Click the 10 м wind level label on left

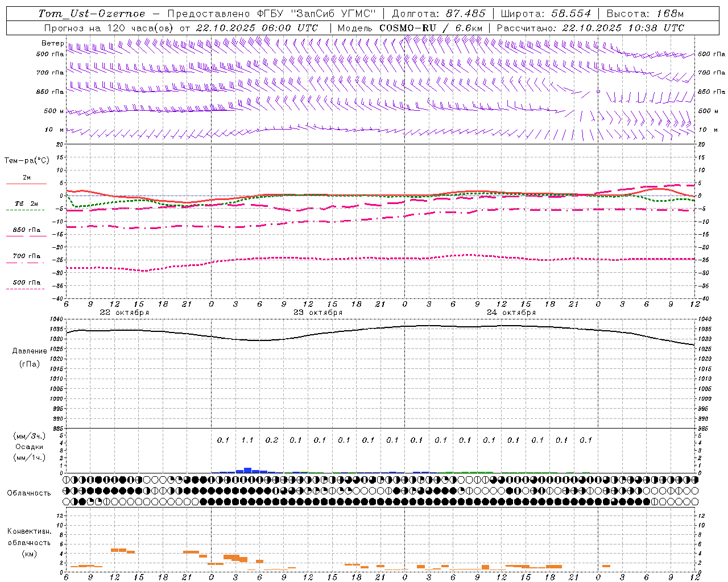coord(54,130)
